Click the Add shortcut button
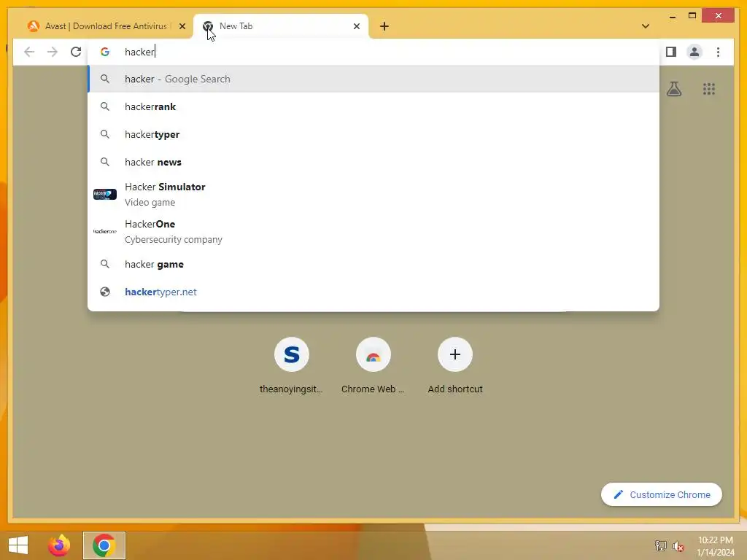Viewport: 747px width, 560px height. pyautogui.click(x=455, y=366)
